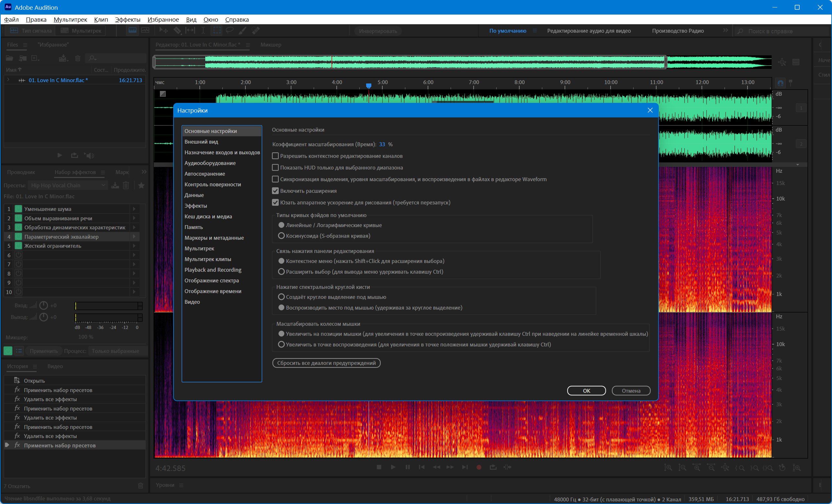Enable Разрешить контекстное редактирование каналов checkbox
Screen dimensions: 832x504
coord(275,156)
